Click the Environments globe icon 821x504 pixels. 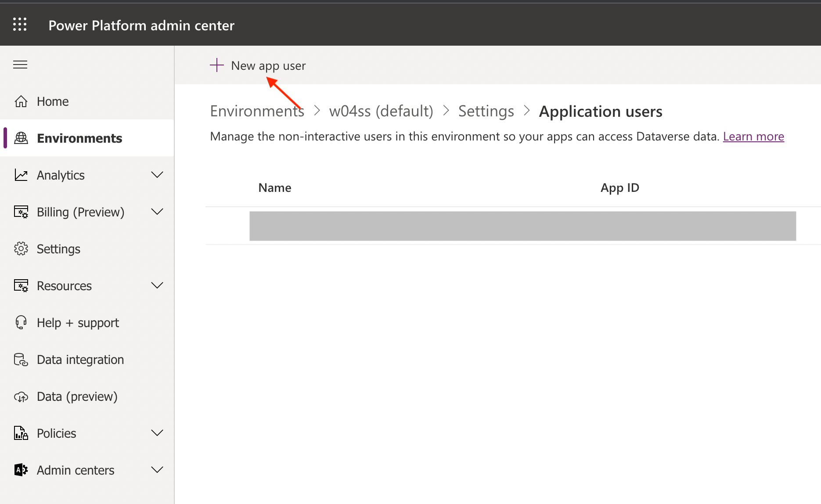coord(21,138)
